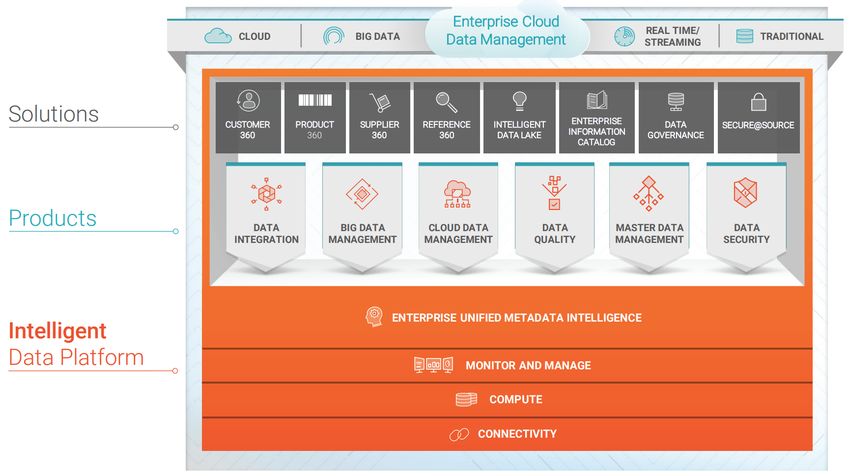Choose the DATA INTEGRATION product label

266,234
